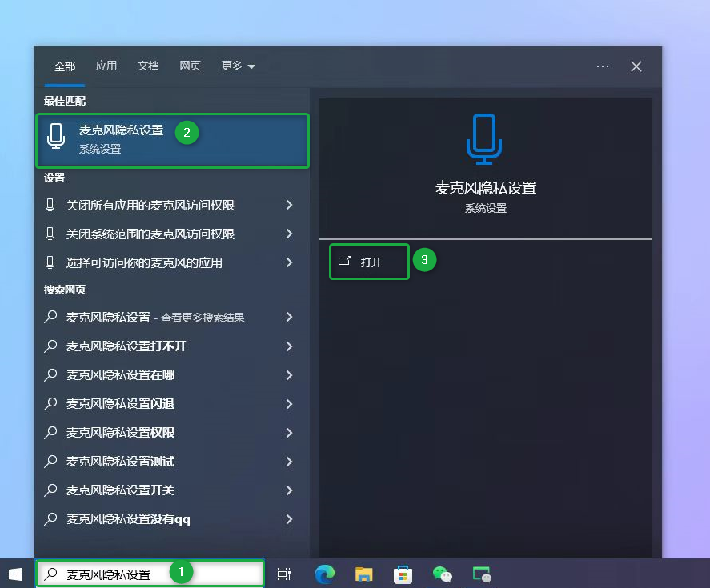Select best match 麦克风隐私设置 系统设置
This screenshot has height=588, width=710.
coord(173,141)
